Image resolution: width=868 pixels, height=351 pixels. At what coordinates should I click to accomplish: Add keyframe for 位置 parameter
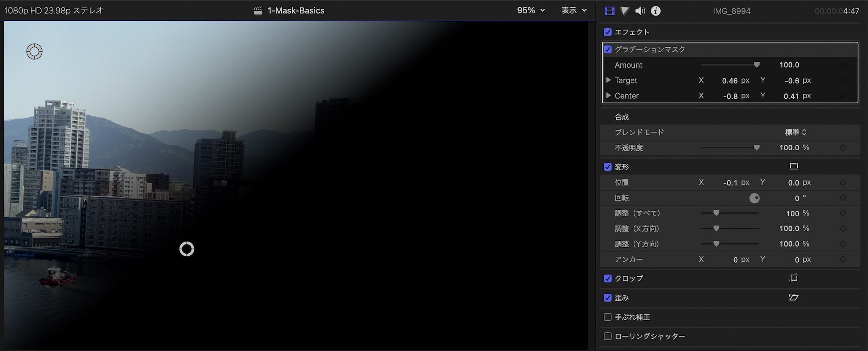843,182
